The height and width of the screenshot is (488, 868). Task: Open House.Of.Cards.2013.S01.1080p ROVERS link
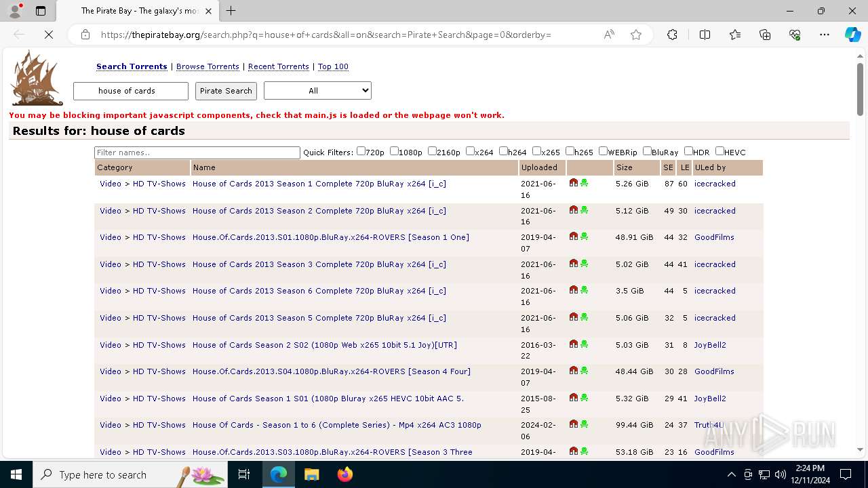coord(331,237)
